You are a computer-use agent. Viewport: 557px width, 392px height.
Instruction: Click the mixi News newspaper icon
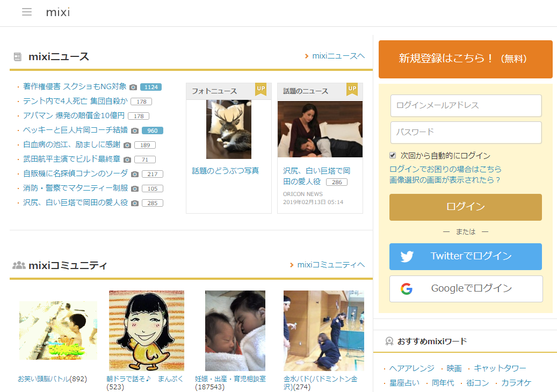pos(18,57)
